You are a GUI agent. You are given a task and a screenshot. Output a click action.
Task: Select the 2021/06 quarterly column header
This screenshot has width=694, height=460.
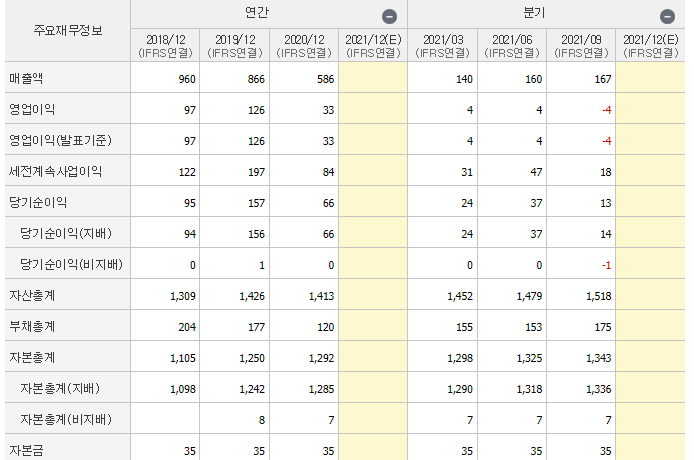(512, 46)
